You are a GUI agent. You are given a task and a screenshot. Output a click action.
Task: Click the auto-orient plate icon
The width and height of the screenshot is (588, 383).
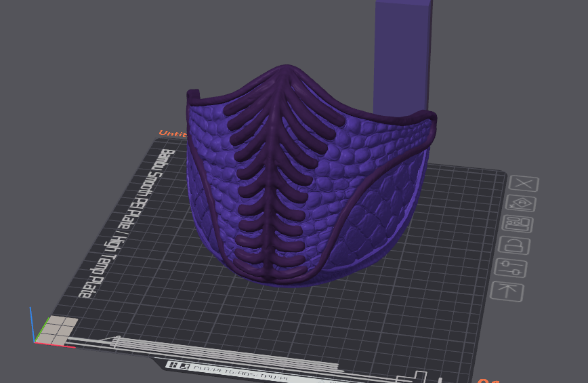click(x=520, y=203)
